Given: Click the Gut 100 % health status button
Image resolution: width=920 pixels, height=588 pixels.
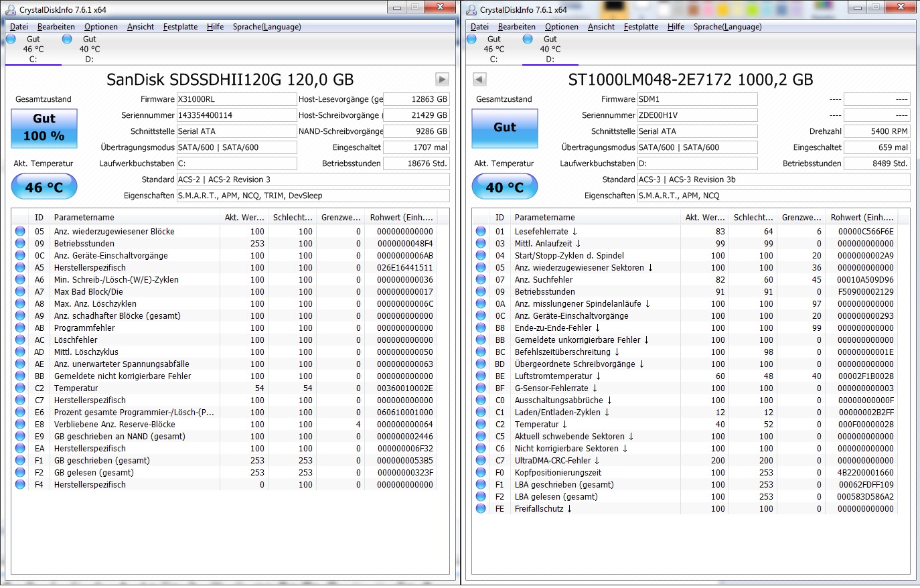Looking at the screenshot, I should (44, 127).
